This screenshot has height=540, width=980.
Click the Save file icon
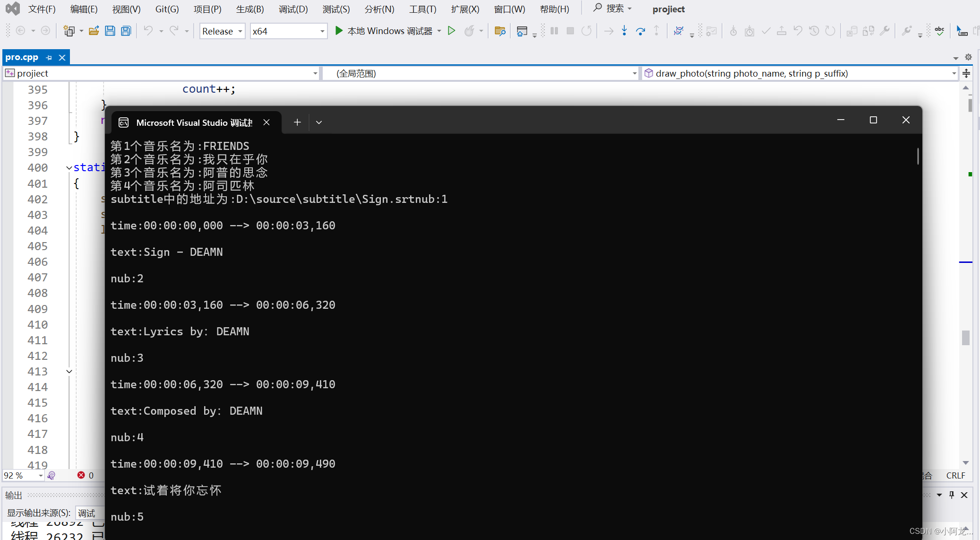tap(110, 31)
